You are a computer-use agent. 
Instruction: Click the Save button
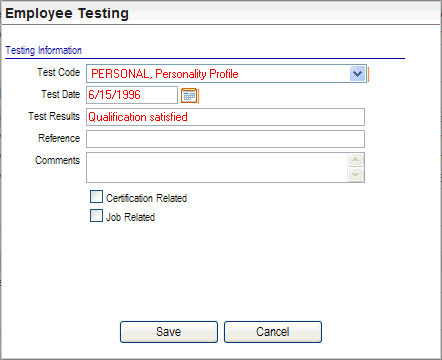point(169,332)
